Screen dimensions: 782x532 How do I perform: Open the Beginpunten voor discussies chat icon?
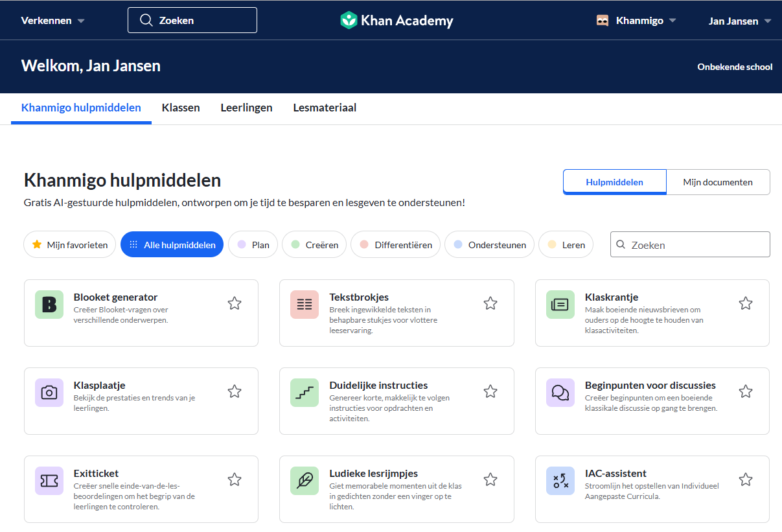click(x=560, y=393)
